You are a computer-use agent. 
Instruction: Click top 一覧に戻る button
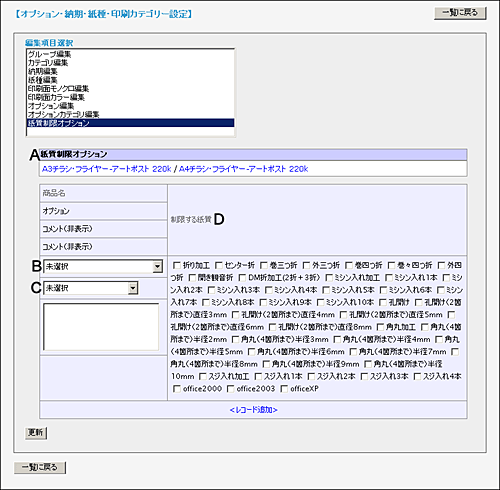click(460, 13)
